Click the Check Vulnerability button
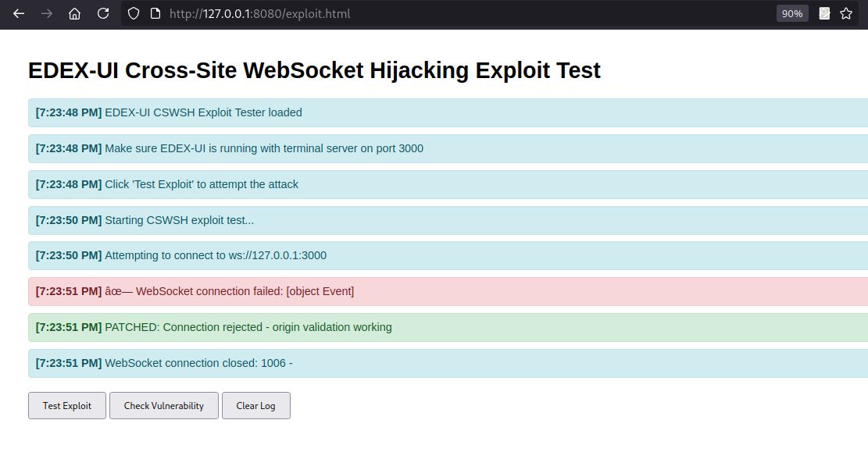This screenshot has width=868, height=452. pos(164,405)
